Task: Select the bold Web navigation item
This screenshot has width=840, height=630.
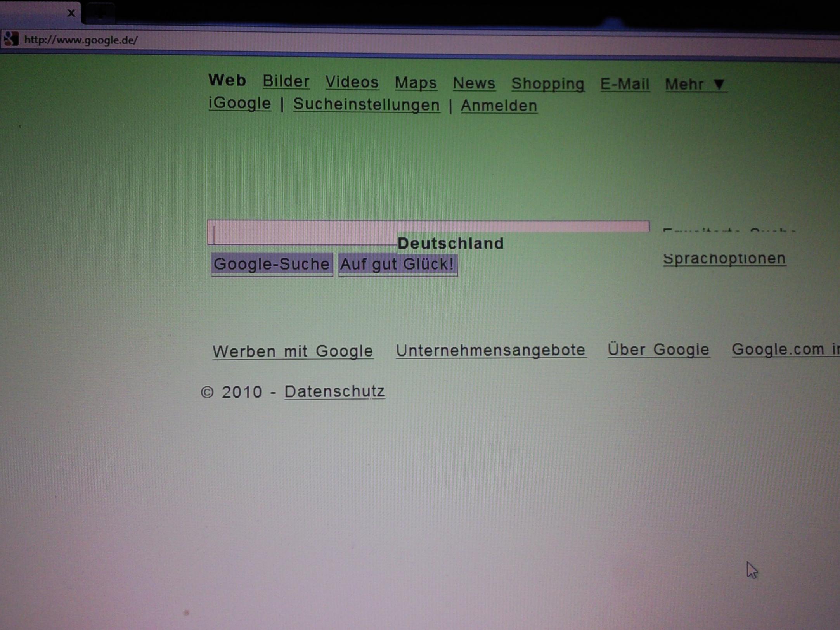Action: pyautogui.click(x=227, y=80)
